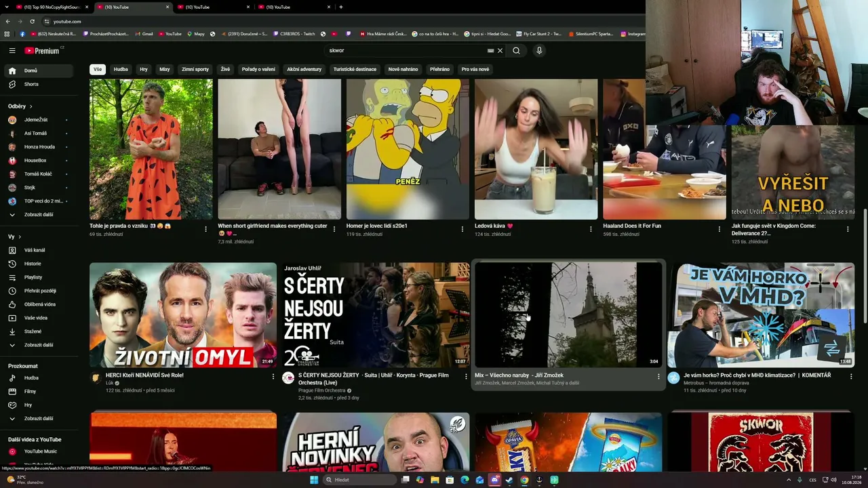The image size is (868, 488).
Task: Open the Tohle je pravda o vzniku short
Action: click(x=151, y=149)
